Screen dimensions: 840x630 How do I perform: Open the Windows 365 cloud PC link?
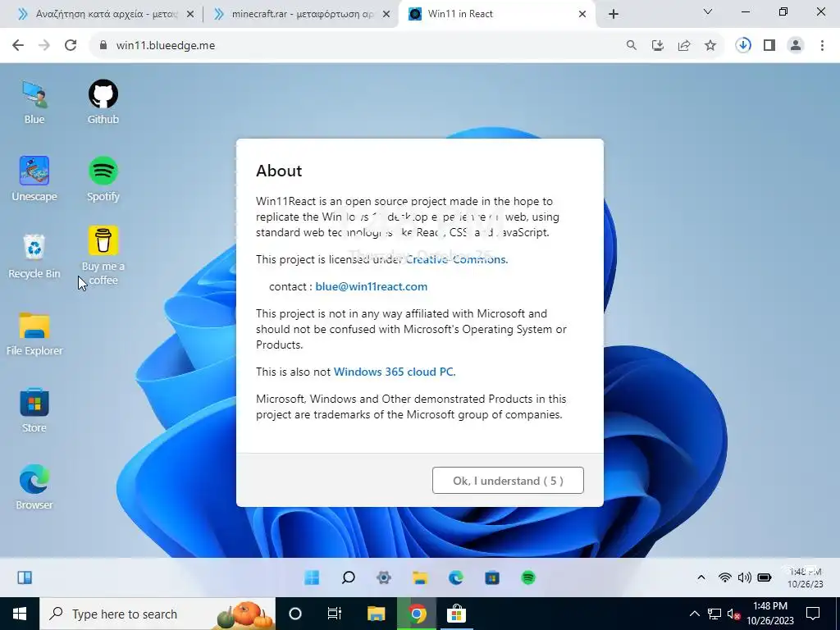coord(395,372)
